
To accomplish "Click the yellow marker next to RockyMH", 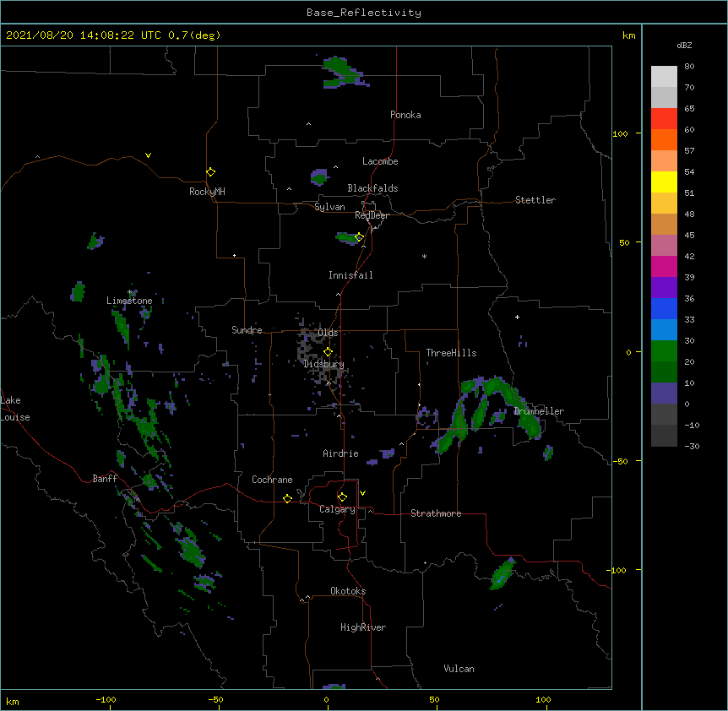I will click(210, 172).
